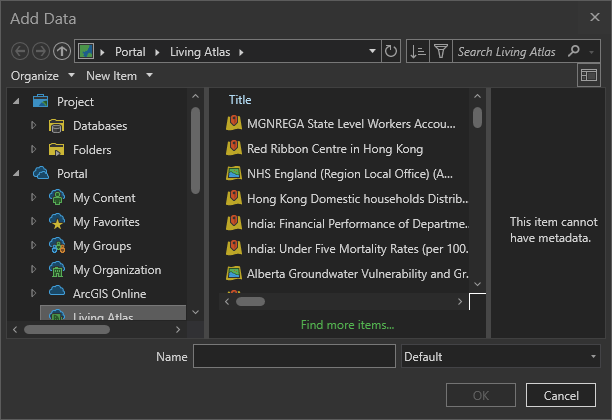
Task: Open the sort options button
Action: (418, 51)
